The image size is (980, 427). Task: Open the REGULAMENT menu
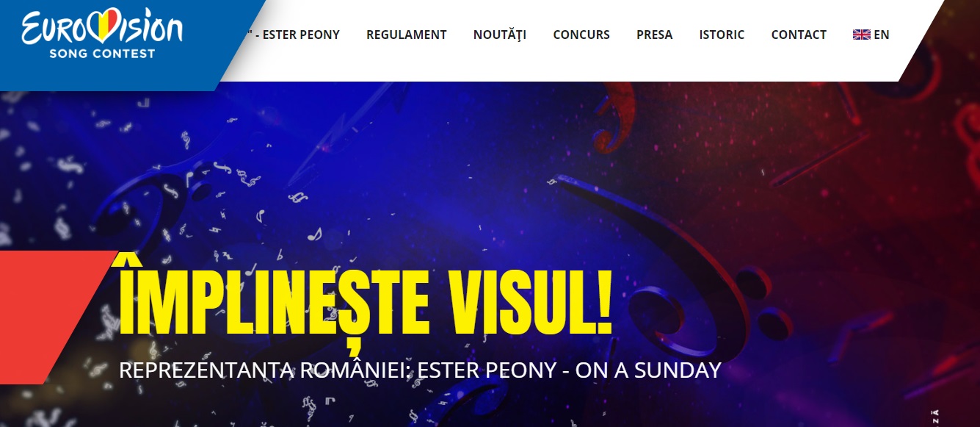click(x=407, y=35)
